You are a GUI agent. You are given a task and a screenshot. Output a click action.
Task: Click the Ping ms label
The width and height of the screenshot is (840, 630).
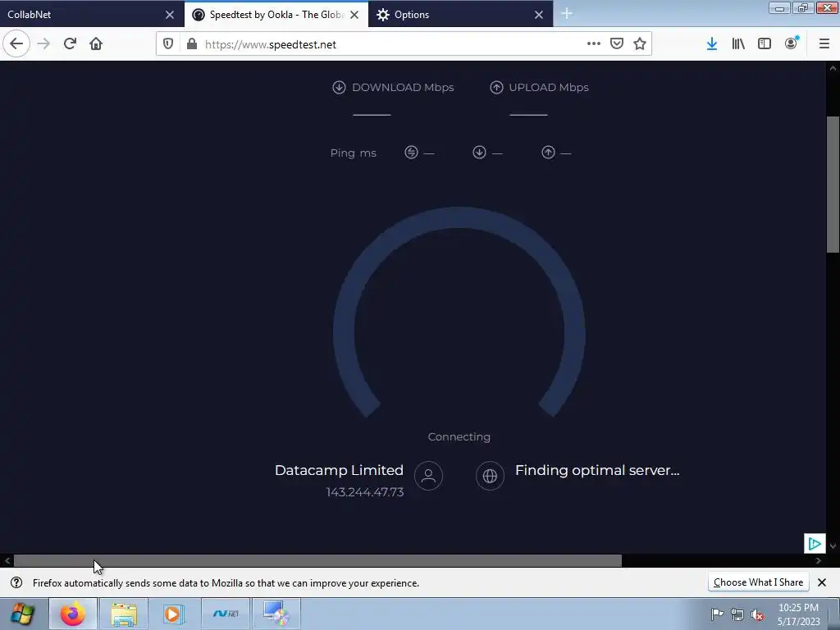[353, 153]
